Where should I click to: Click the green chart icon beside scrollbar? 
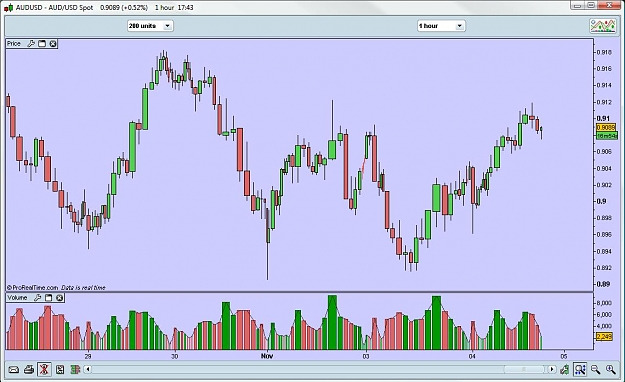[564, 370]
